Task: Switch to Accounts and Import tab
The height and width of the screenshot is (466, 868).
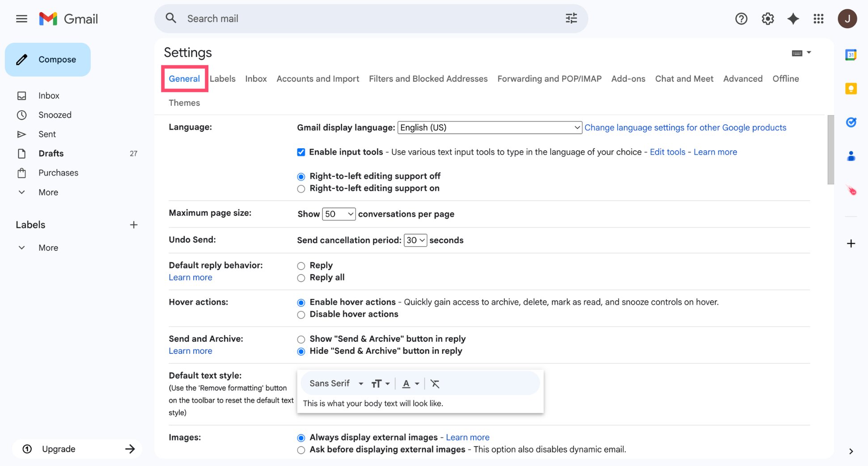Action: 318,79
